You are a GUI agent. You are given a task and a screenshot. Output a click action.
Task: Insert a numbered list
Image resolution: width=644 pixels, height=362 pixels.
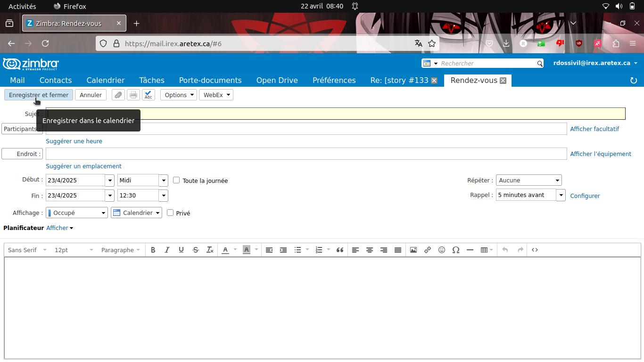319,250
